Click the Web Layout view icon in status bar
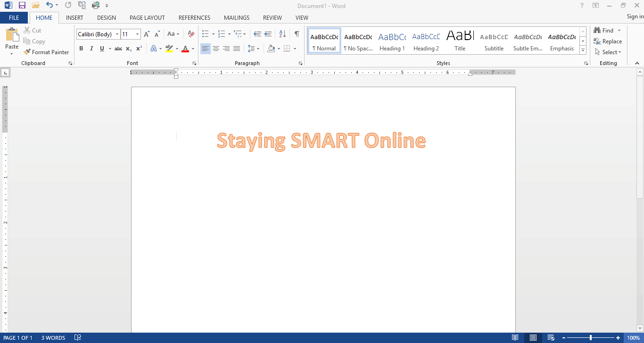644x343 pixels. coord(551,338)
